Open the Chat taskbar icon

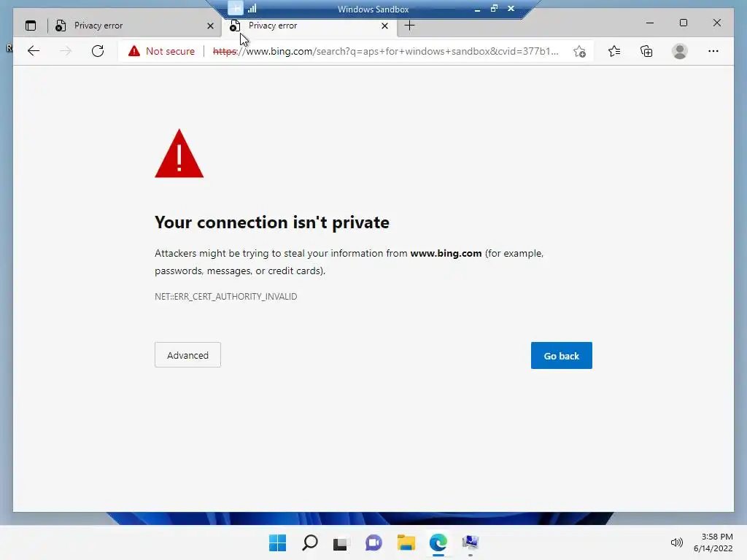tap(373, 542)
